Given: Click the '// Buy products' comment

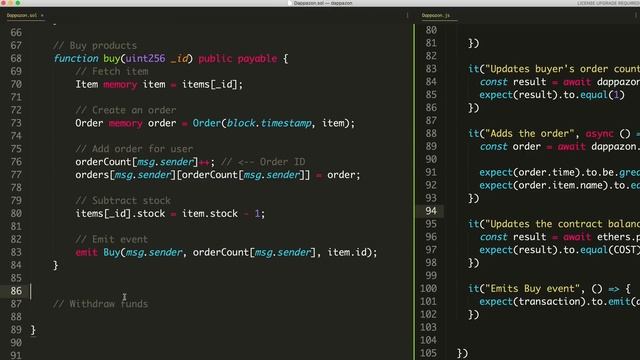Looking at the screenshot, I should tap(95, 45).
